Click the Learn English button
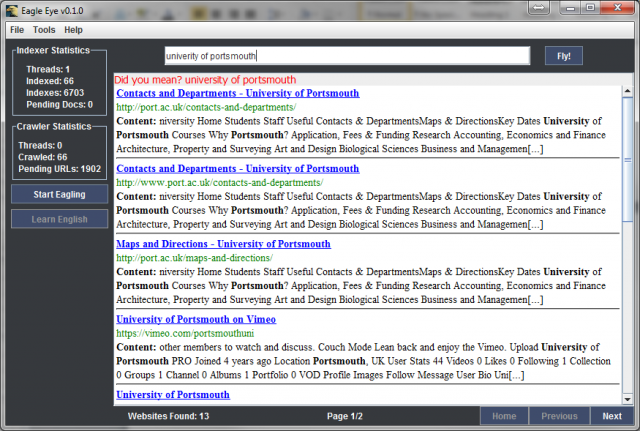This screenshot has height=431, width=640. (x=60, y=219)
